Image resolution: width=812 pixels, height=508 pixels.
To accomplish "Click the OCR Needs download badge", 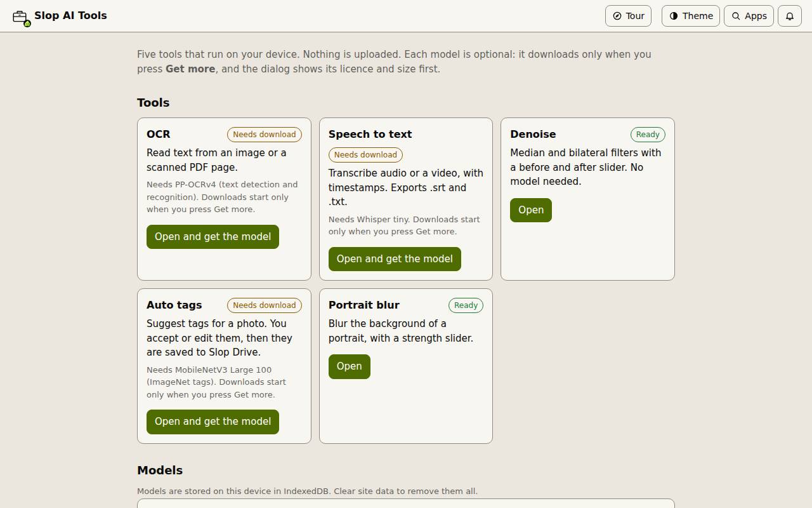I will (265, 134).
